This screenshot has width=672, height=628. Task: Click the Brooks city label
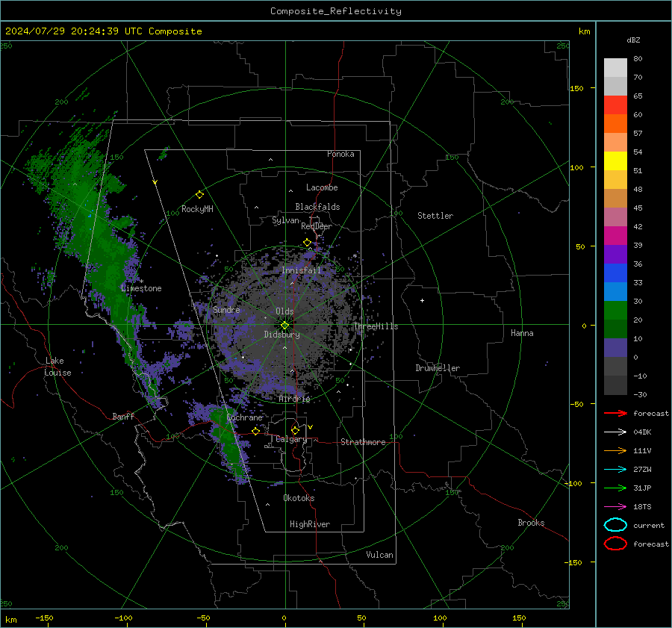tap(531, 523)
